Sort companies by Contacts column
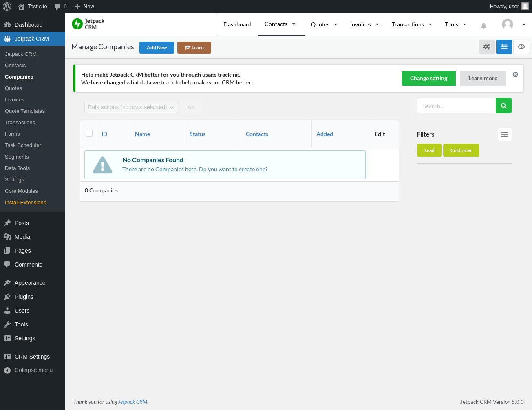This screenshot has height=410, width=532. tap(257, 134)
